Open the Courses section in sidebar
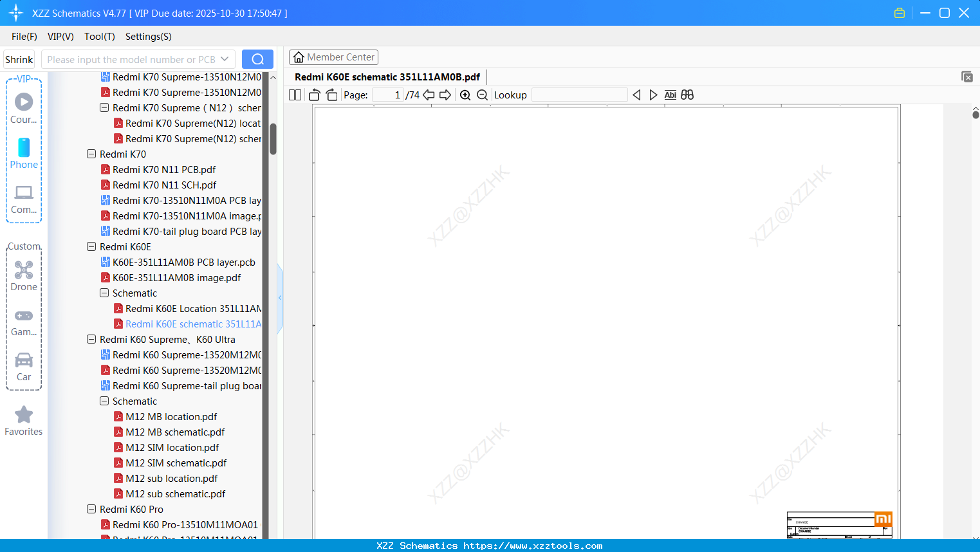Image resolution: width=980 pixels, height=552 pixels. [x=24, y=108]
